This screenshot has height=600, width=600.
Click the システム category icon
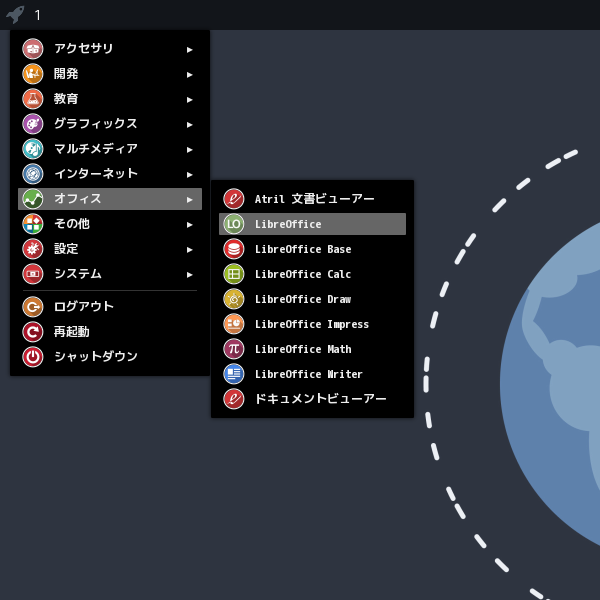click(x=33, y=274)
